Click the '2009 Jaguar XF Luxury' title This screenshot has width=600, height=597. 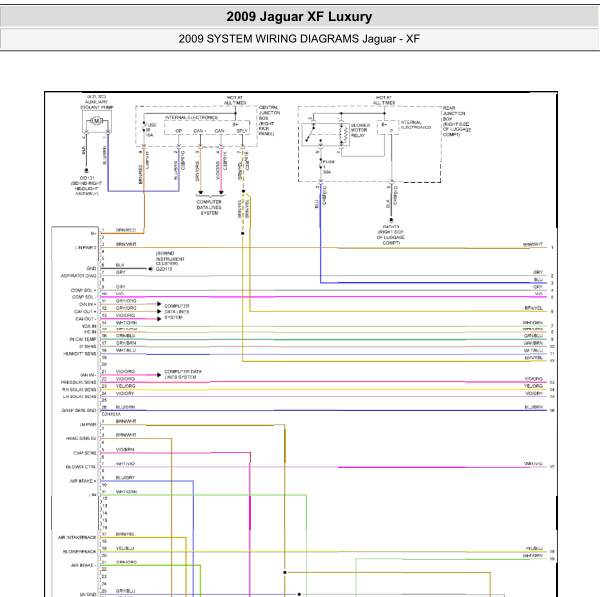299,17
